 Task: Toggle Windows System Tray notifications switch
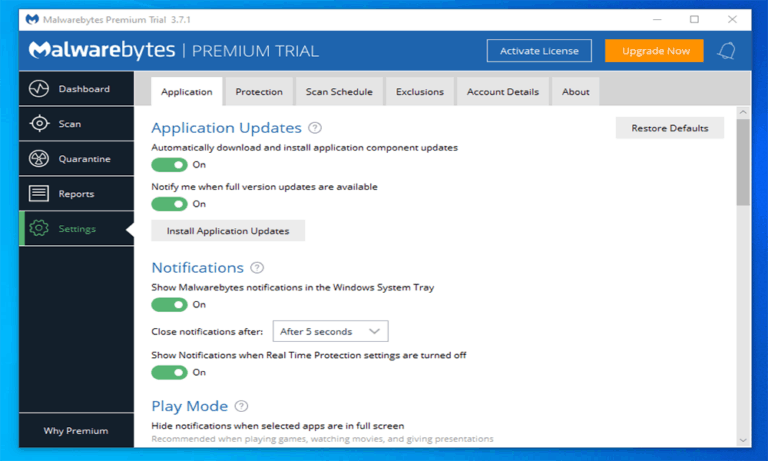click(x=169, y=305)
